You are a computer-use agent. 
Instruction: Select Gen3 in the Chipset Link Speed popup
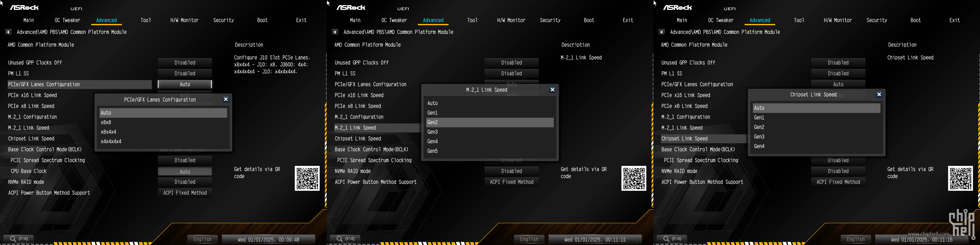pos(816,137)
